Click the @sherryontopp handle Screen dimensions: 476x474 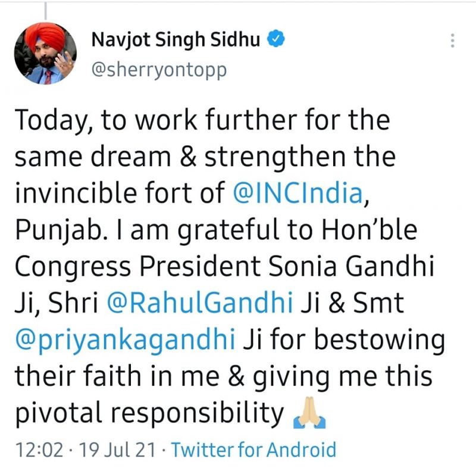[x=159, y=70]
